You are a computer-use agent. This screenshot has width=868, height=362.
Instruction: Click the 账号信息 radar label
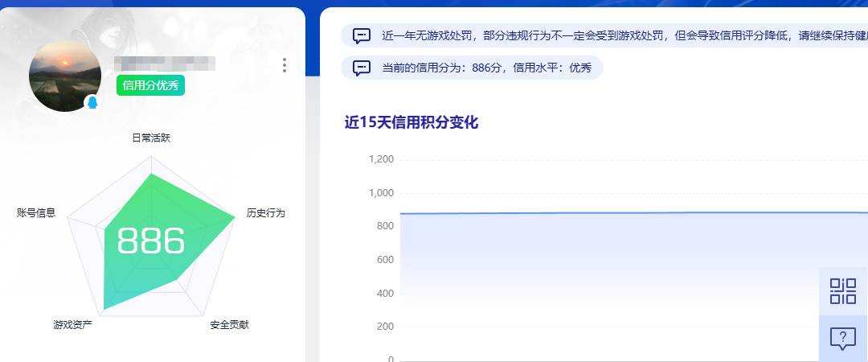(36, 213)
